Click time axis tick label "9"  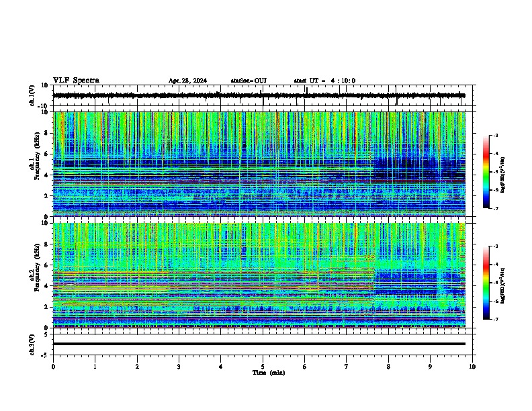[x=430, y=367]
